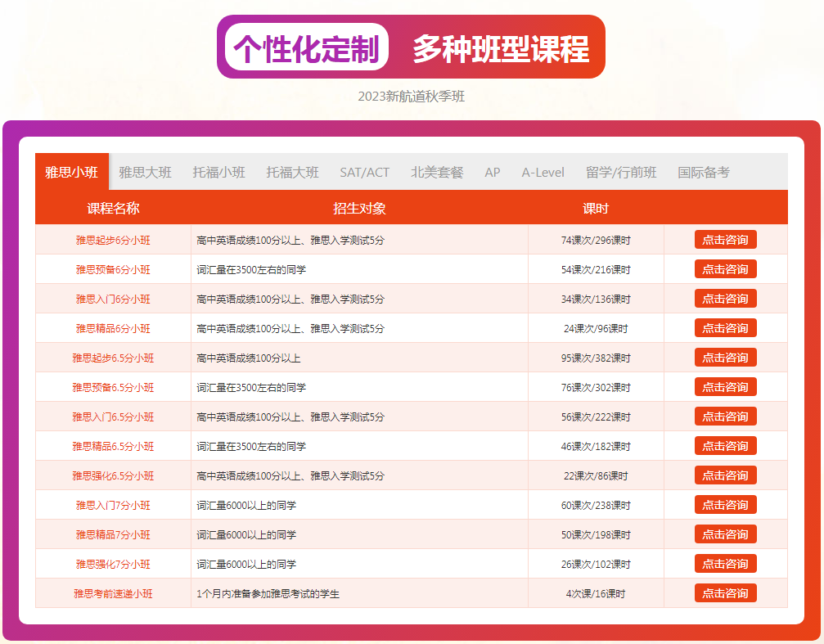The height and width of the screenshot is (644, 824).
Task: Click 词汇量在3500左右的同学 in 雅思预备6分小班 row
Action: 251,270
